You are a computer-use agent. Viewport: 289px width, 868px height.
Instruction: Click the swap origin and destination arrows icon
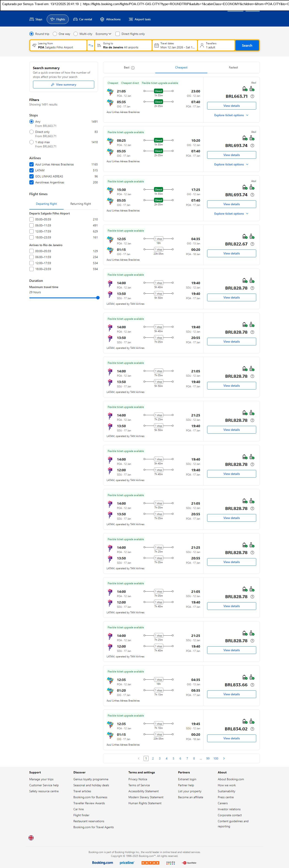pyautogui.click(x=91, y=46)
